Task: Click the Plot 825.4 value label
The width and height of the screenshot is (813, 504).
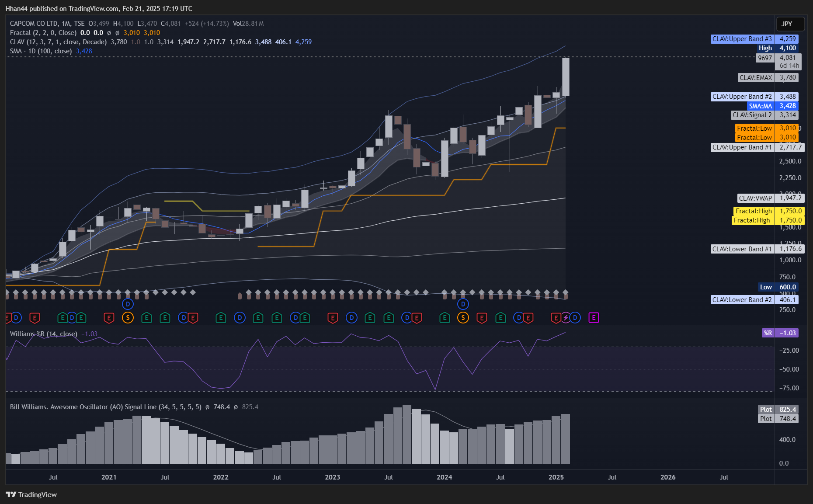Action: (x=778, y=410)
